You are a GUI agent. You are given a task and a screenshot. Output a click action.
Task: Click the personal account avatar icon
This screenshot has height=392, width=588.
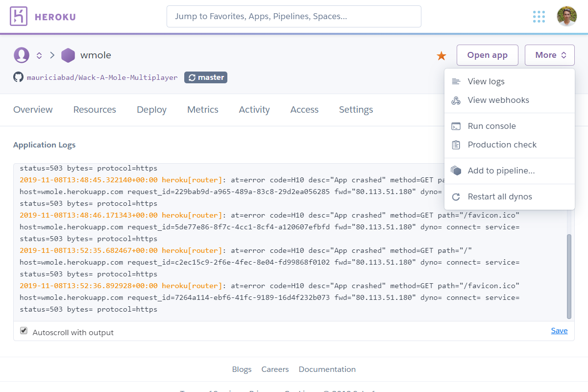point(22,55)
